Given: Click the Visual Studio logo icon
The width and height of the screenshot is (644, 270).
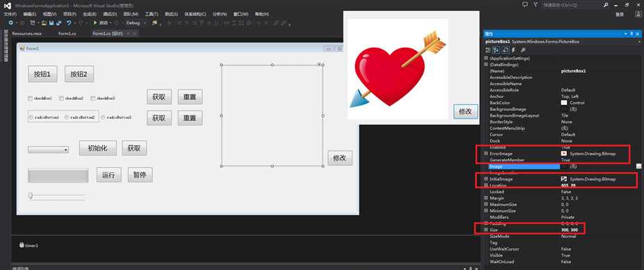Looking at the screenshot, I should coord(8,6).
